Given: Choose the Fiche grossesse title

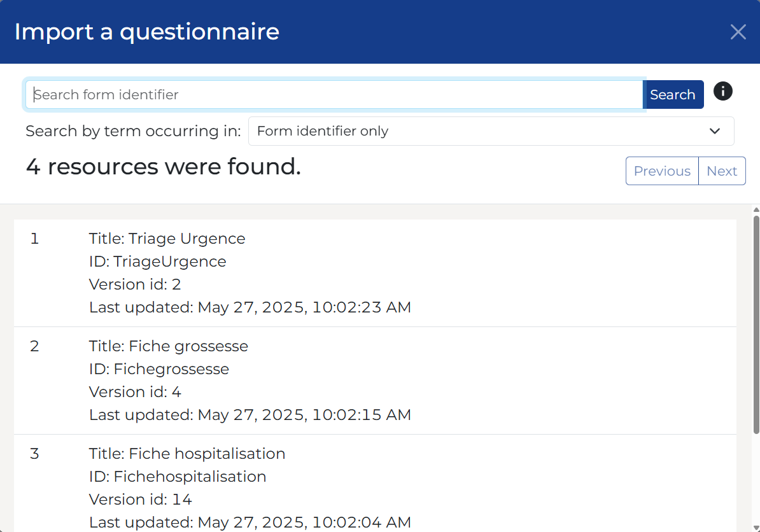Looking at the screenshot, I should pos(168,346).
